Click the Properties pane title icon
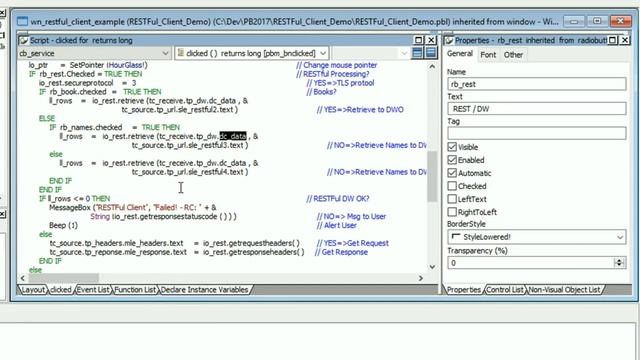Viewport: 640px width, 360px height. click(449, 40)
